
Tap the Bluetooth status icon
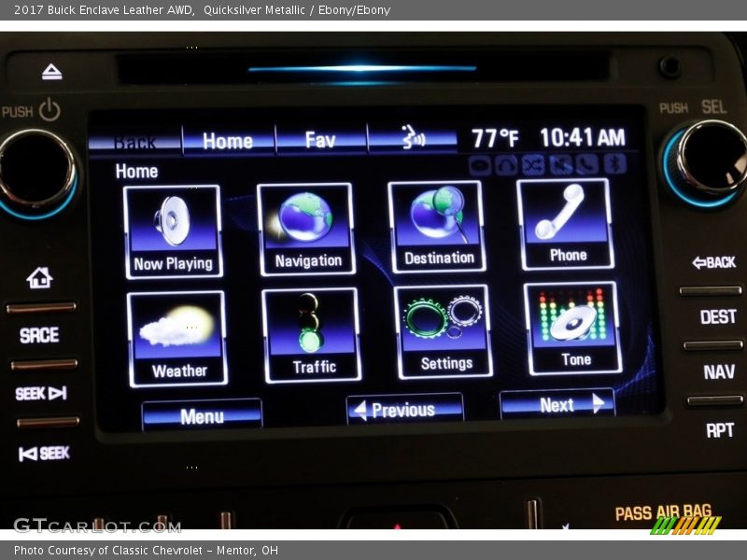coord(615,164)
